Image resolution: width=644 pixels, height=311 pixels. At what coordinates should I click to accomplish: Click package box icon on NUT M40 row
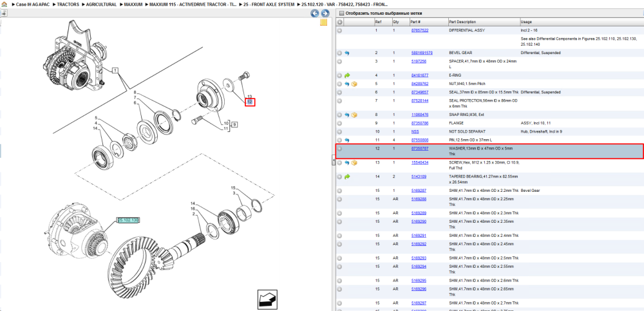pyautogui.click(x=354, y=84)
